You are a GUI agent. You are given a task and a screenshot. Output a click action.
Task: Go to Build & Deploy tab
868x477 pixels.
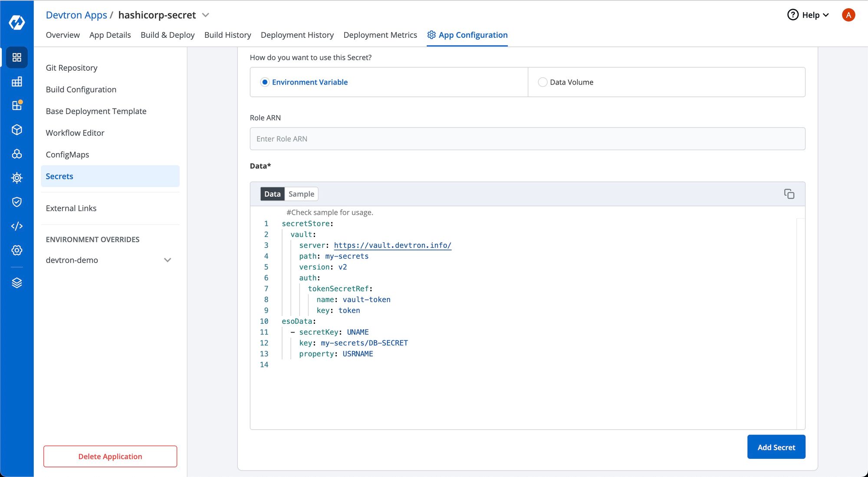pos(168,35)
